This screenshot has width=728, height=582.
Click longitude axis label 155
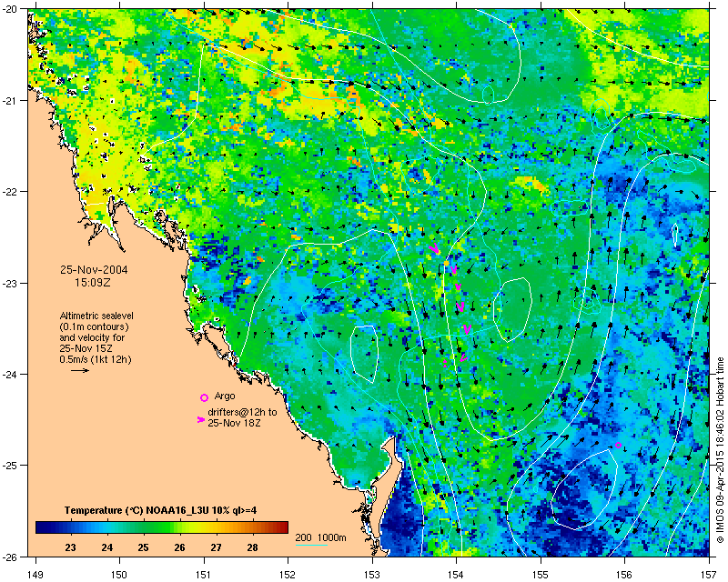[x=541, y=575]
